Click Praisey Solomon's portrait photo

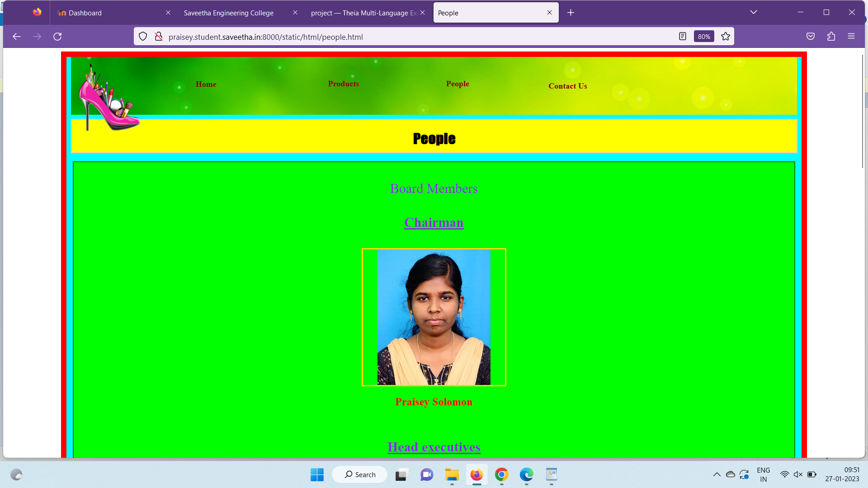pos(434,317)
